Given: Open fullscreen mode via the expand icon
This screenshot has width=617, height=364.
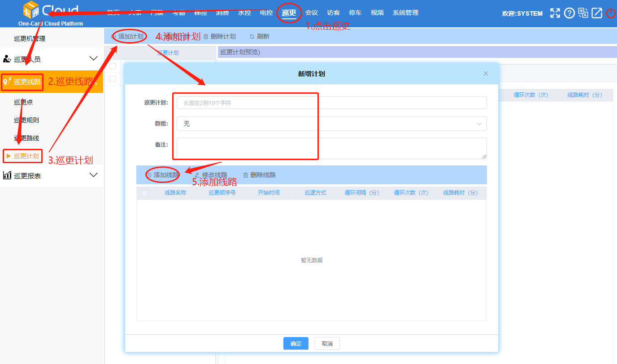Looking at the screenshot, I should pyautogui.click(x=555, y=13).
